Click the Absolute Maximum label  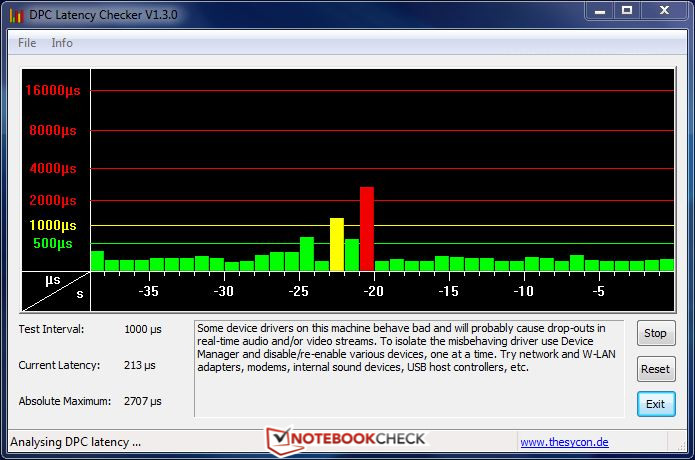65,401
